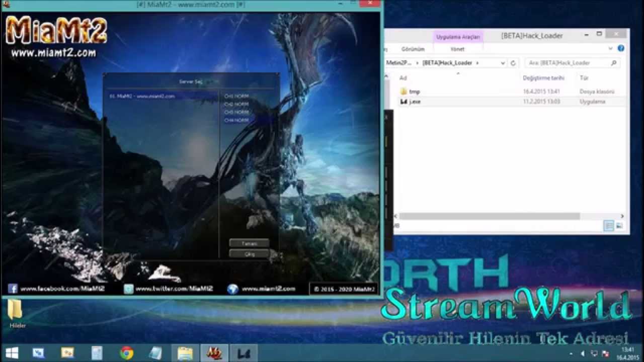Viewport: 644px width, 362px height.
Task: Switch to j.exe loader on the taskbar
Action: coord(244,353)
